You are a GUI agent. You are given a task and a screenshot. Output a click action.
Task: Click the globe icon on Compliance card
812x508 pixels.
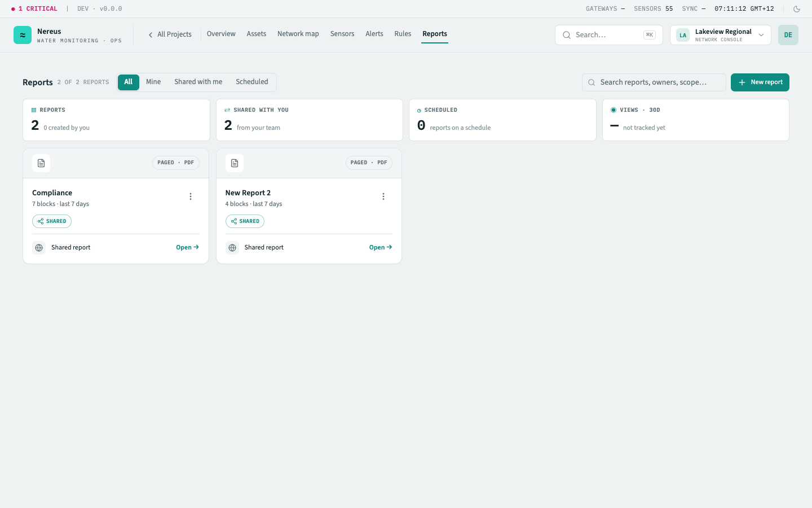point(39,248)
